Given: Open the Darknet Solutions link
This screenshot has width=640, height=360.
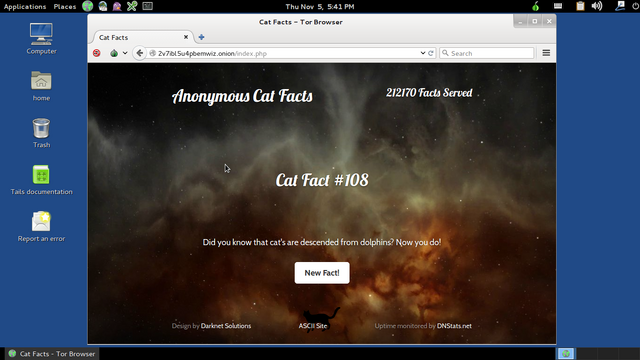Looking at the screenshot, I should click(x=226, y=326).
